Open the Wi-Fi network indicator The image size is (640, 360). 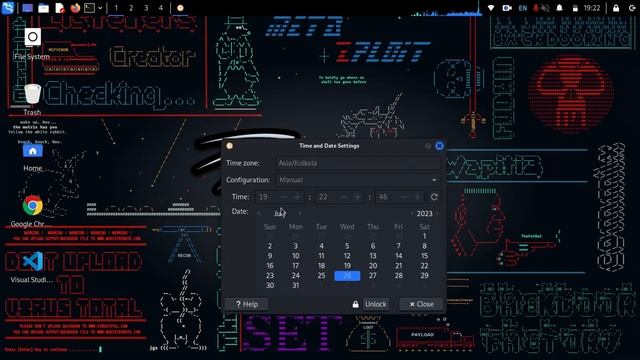click(491, 8)
